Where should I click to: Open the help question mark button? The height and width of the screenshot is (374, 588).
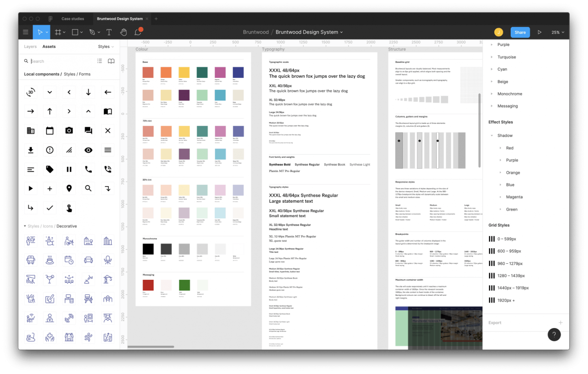[x=554, y=335]
